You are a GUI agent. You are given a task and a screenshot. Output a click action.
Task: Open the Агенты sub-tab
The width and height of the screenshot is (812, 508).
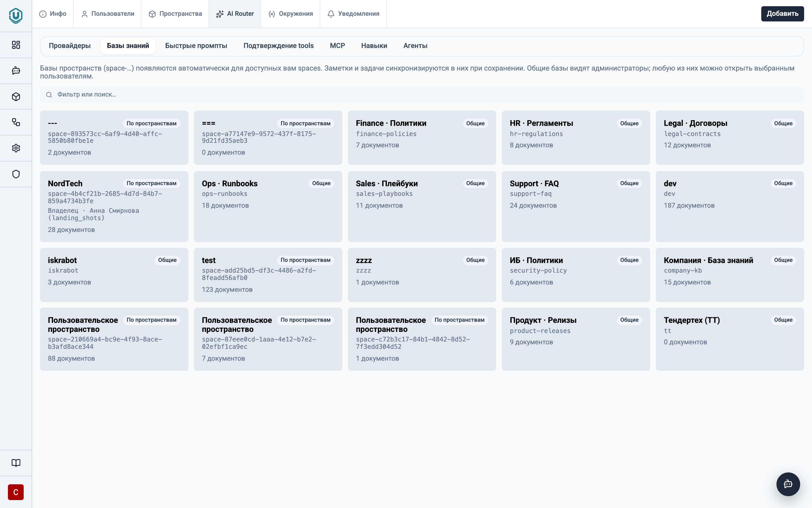click(415, 46)
